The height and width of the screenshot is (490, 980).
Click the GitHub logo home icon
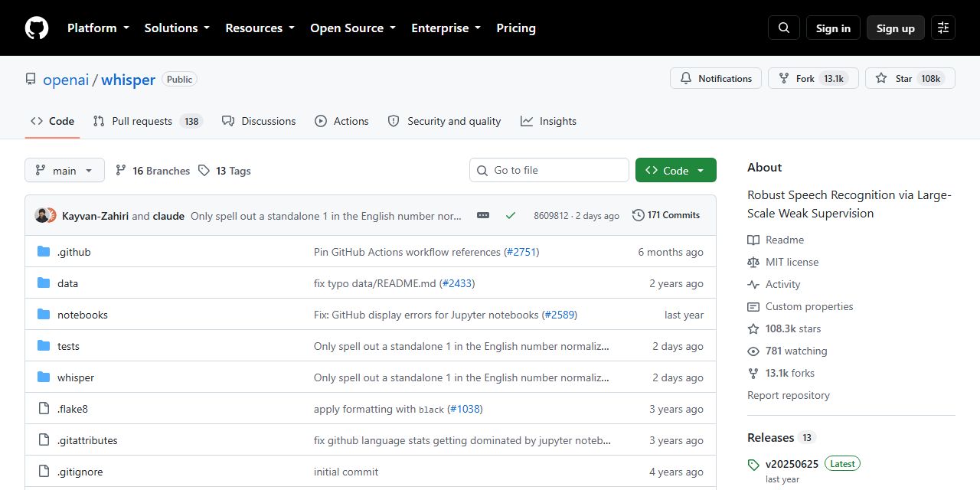coord(37,28)
